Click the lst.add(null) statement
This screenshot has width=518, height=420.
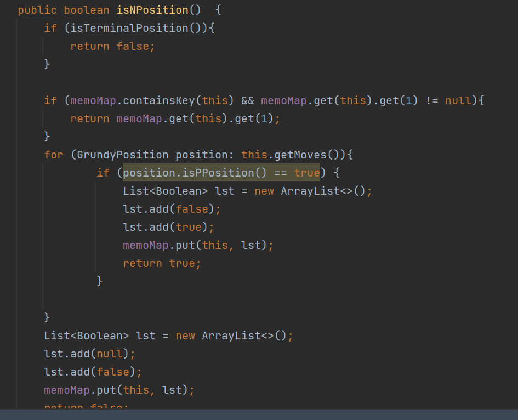pos(89,354)
